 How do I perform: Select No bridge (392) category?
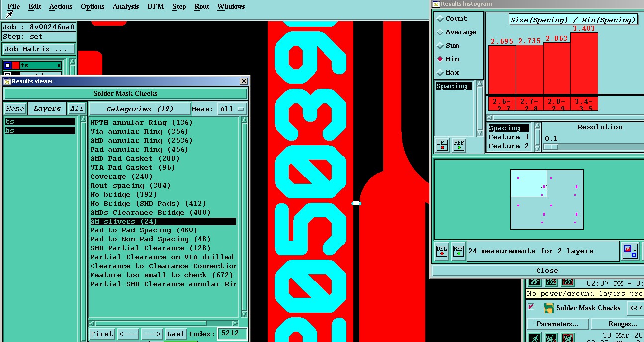point(163,194)
